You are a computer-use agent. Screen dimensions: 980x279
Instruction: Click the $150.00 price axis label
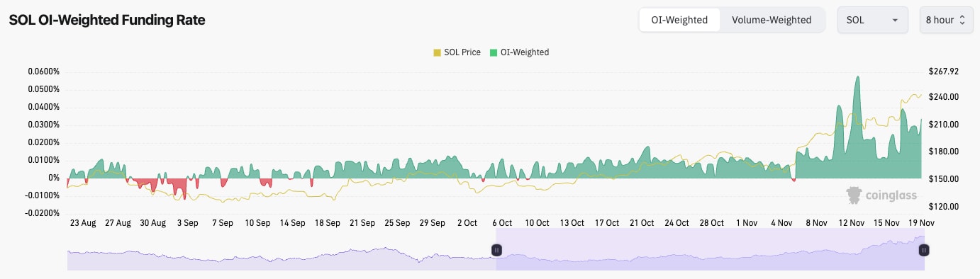click(x=943, y=179)
